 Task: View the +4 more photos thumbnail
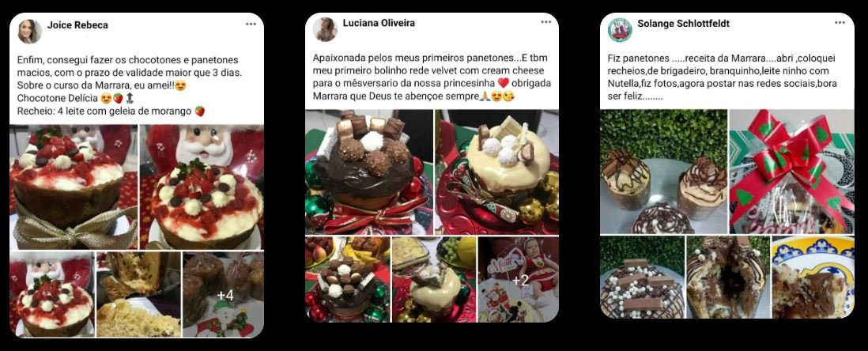coord(223,295)
